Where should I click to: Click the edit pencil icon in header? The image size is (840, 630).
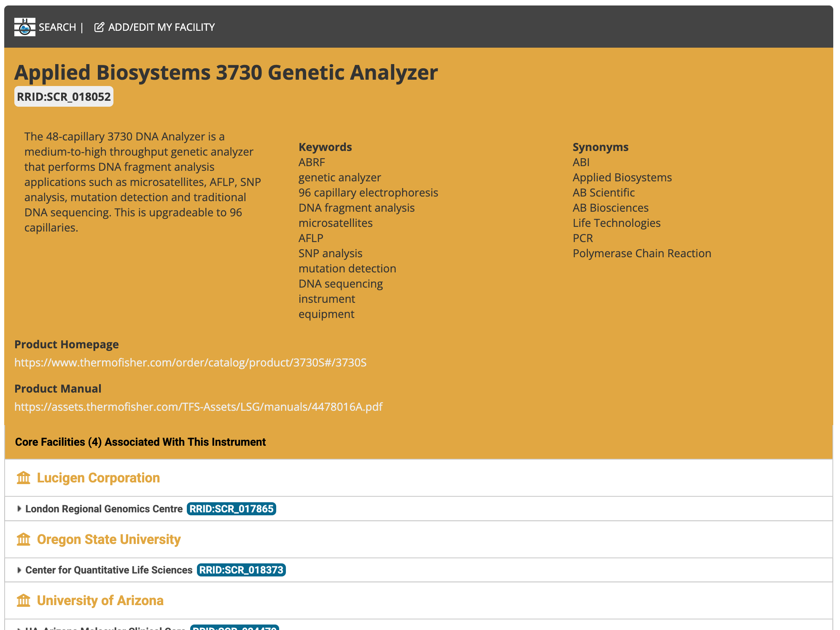[x=99, y=27]
